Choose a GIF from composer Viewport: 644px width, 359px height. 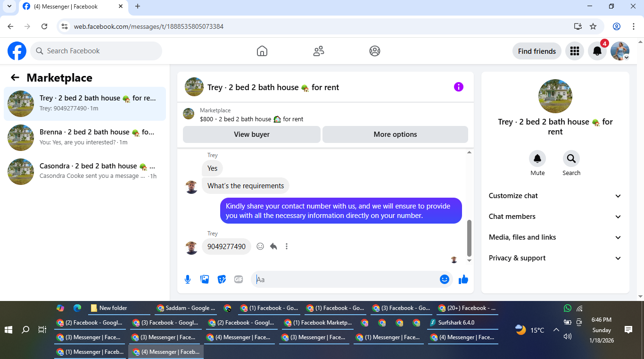[x=239, y=279]
